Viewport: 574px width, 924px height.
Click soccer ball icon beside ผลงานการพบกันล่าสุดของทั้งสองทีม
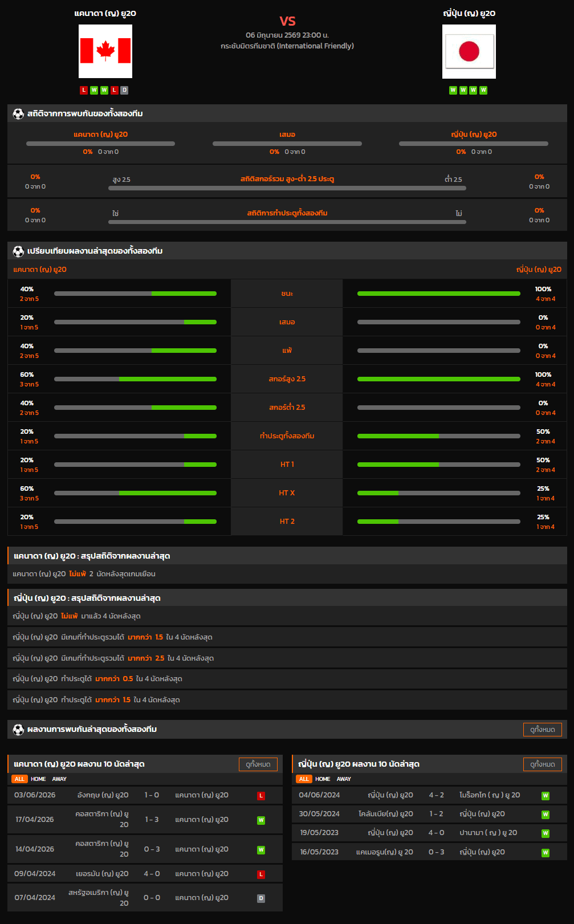18,729
